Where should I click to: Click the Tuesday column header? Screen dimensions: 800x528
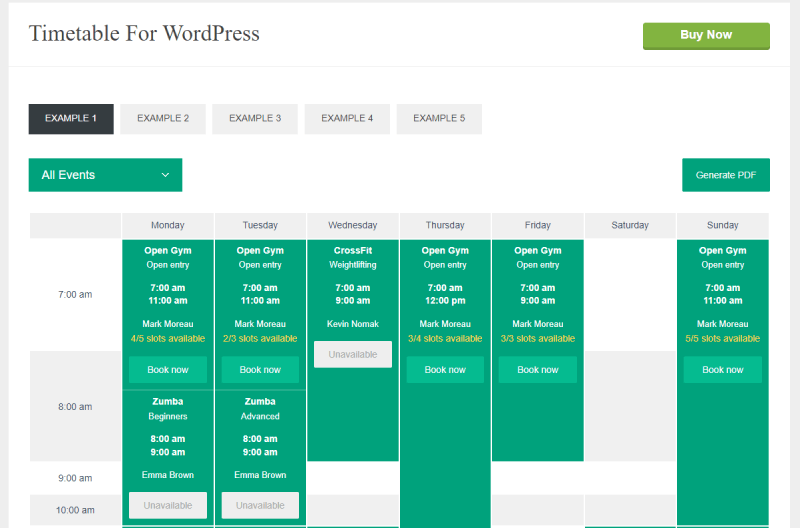pyautogui.click(x=260, y=225)
